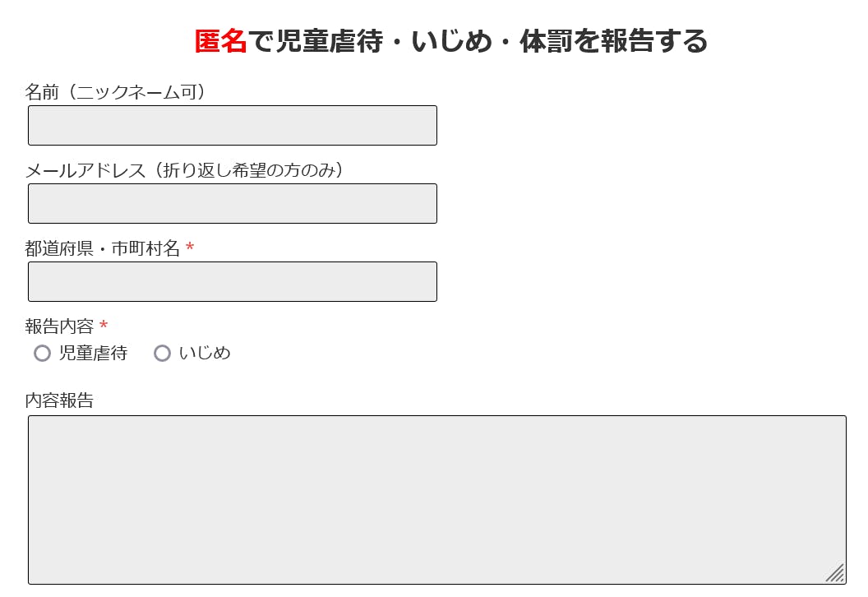Image resolution: width=868 pixels, height=597 pixels.
Task: Click 報告する in the page heading
Action: [653, 41]
